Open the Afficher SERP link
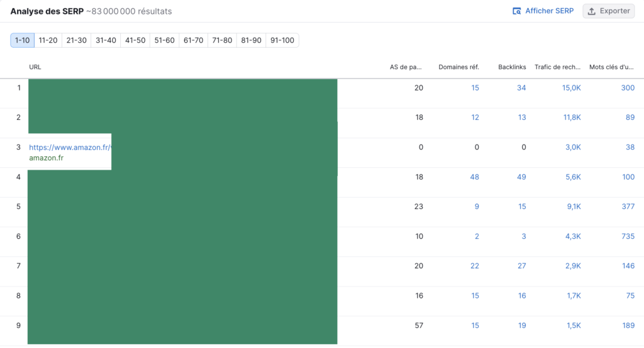 (x=549, y=11)
